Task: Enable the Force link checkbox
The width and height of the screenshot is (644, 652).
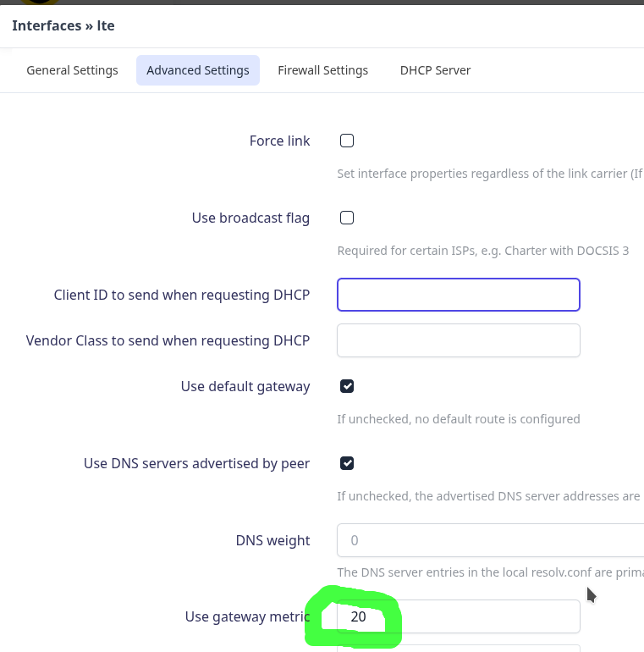Action: click(x=347, y=141)
